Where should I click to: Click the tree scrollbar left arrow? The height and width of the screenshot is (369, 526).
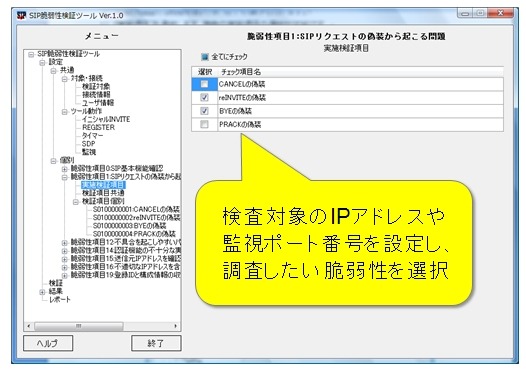click(x=29, y=326)
